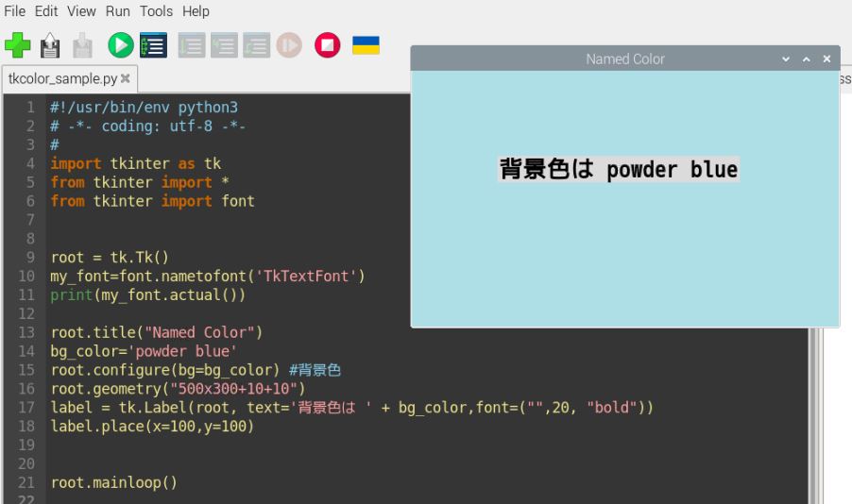This screenshot has height=504, width=852.
Task: Open the Help menu
Action: (x=196, y=11)
